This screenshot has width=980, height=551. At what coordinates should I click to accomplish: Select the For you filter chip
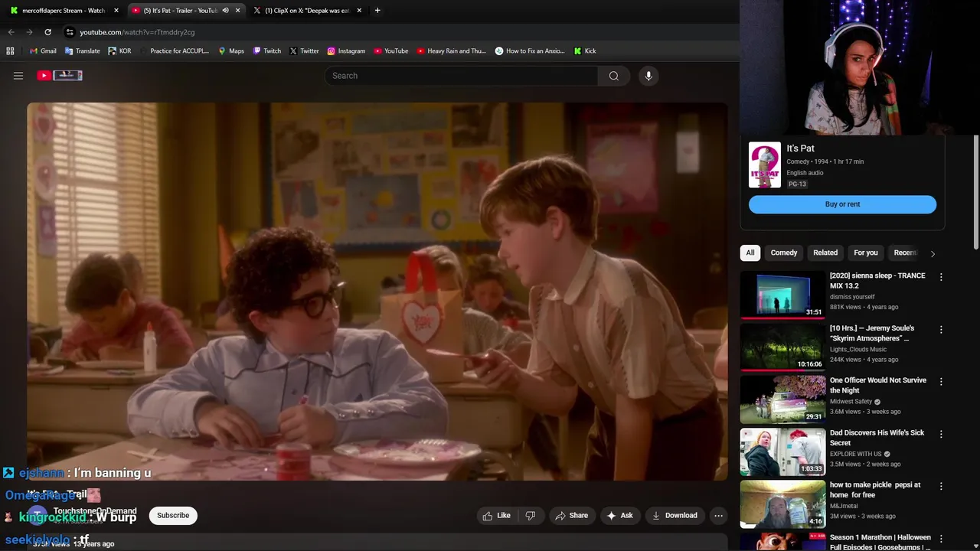tap(866, 253)
